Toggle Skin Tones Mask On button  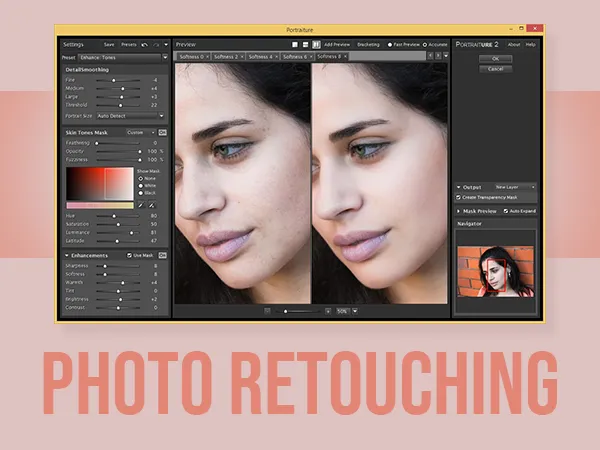[162, 132]
